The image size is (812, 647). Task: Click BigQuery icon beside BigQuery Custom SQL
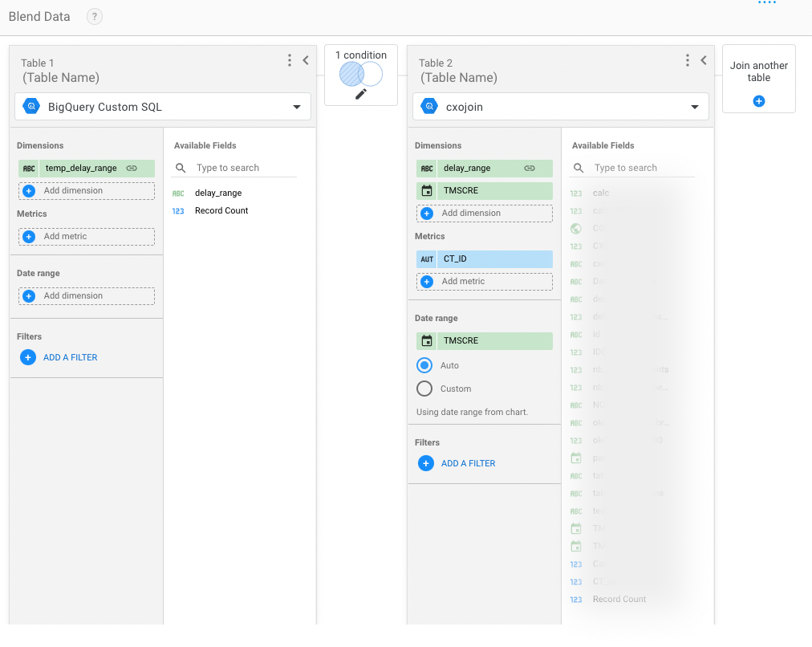31,107
